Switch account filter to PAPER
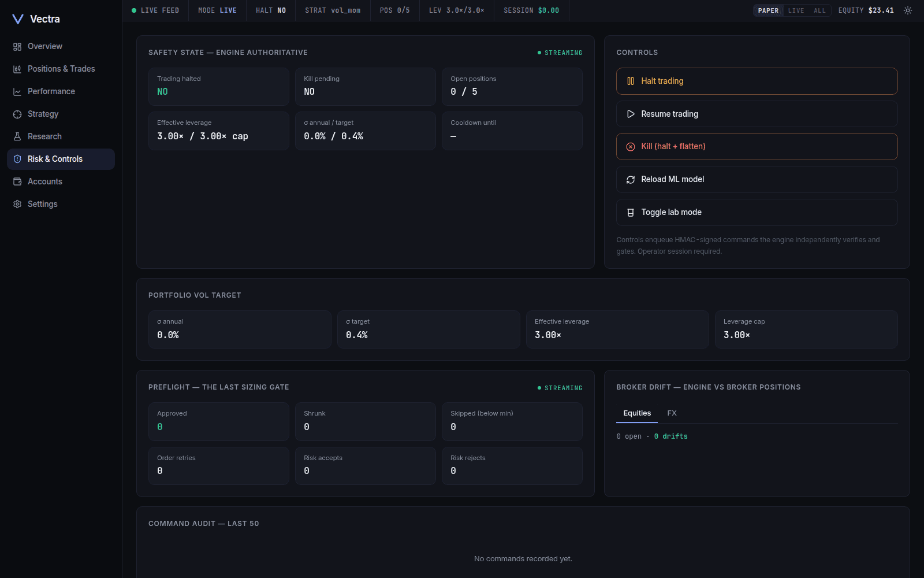The image size is (924, 578). (768, 10)
